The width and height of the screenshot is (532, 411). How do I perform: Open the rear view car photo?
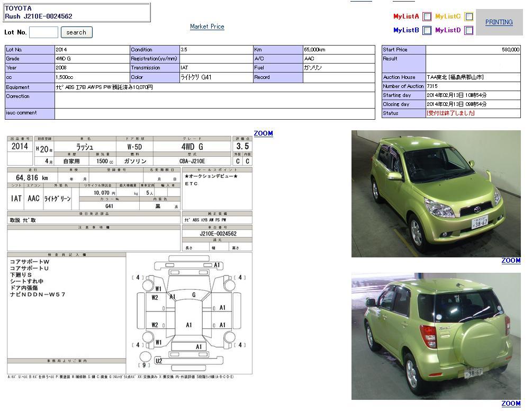pos(436,336)
